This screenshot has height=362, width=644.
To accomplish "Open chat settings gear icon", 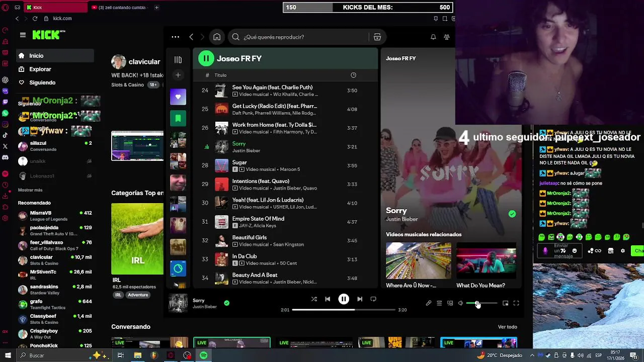I will click(x=623, y=251).
